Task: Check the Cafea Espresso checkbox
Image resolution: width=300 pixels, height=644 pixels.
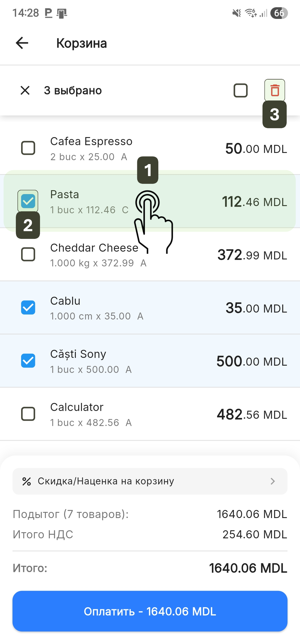Action: [28, 148]
